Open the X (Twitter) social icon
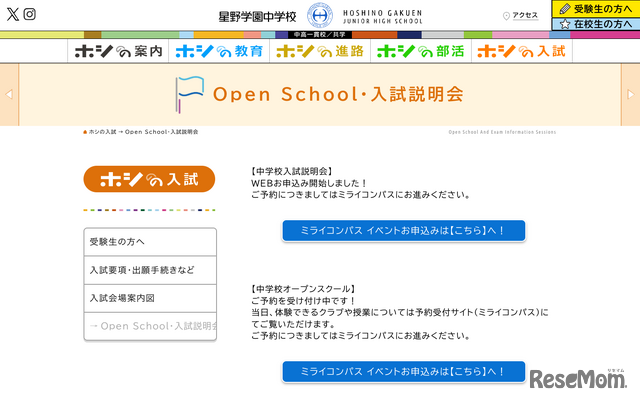The height and width of the screenshot is (402, 640). (13, 14)
